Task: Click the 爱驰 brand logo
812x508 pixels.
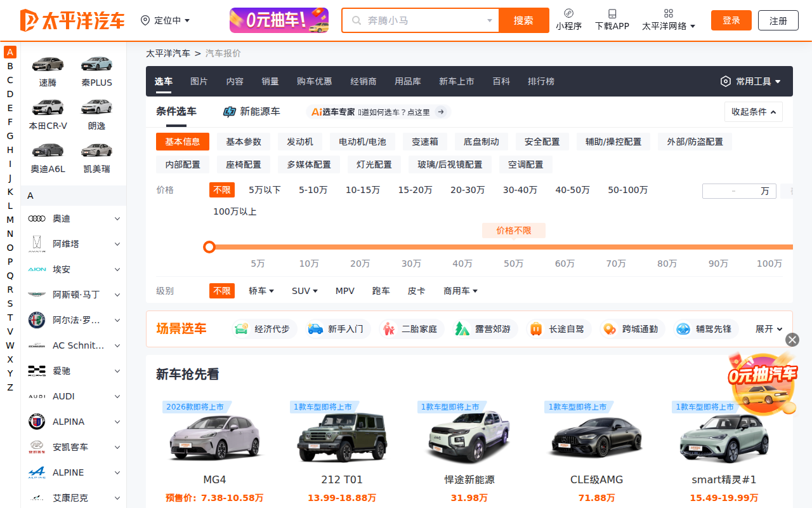Action: pyautogui.click(x=37, y=371)
